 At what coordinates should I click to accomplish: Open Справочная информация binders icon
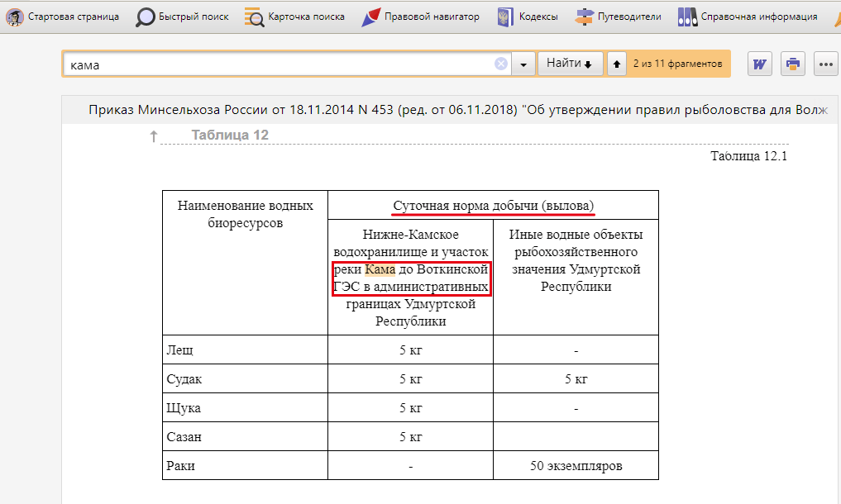click(686, 17)
